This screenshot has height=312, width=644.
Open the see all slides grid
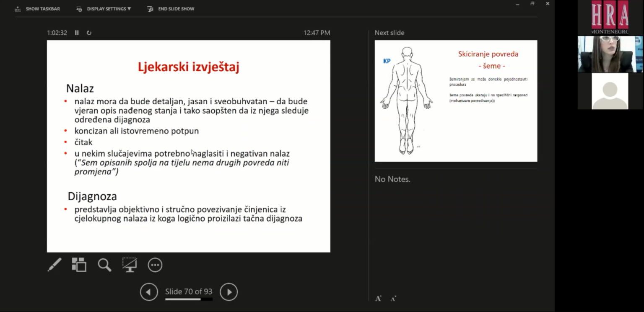(79, 265)
